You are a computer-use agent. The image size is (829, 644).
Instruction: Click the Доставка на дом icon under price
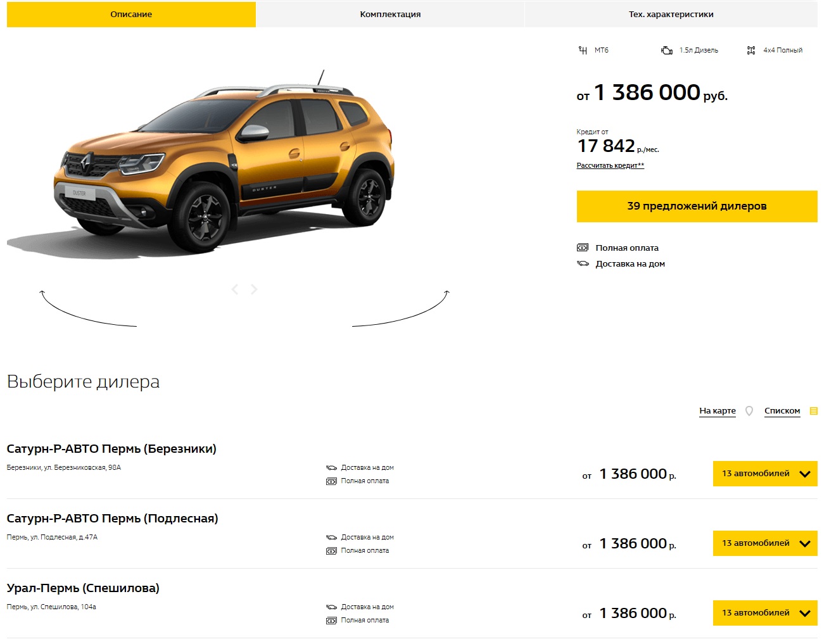[583, 263]
